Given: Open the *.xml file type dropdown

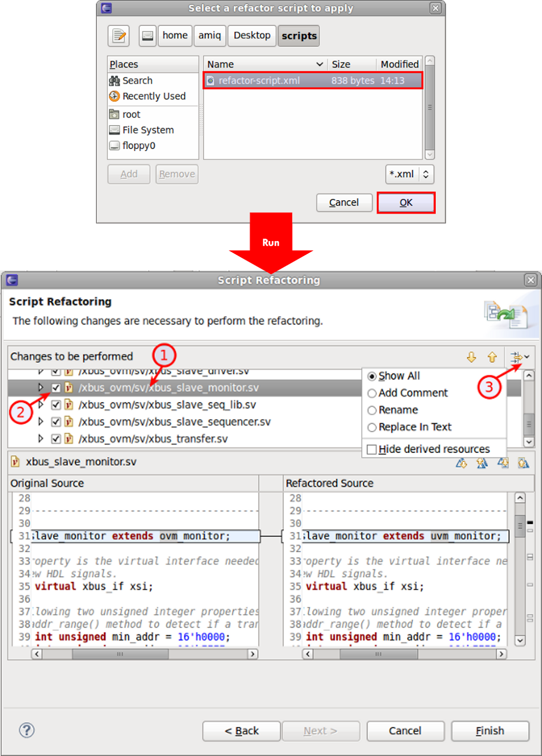Looking at the screenshot, I should (x=409, y=174).
